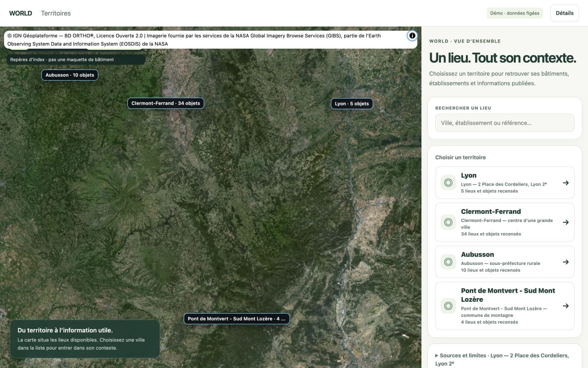Select the Clermont-Ferrand · 34 objets map marker
The width and height of the screenshot is (588, 368).
(166, 103)
